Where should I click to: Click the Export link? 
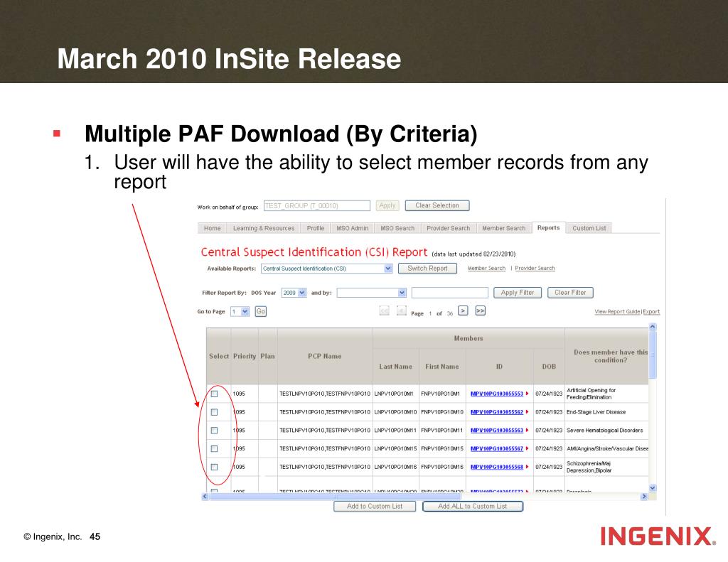click(651, 311)
